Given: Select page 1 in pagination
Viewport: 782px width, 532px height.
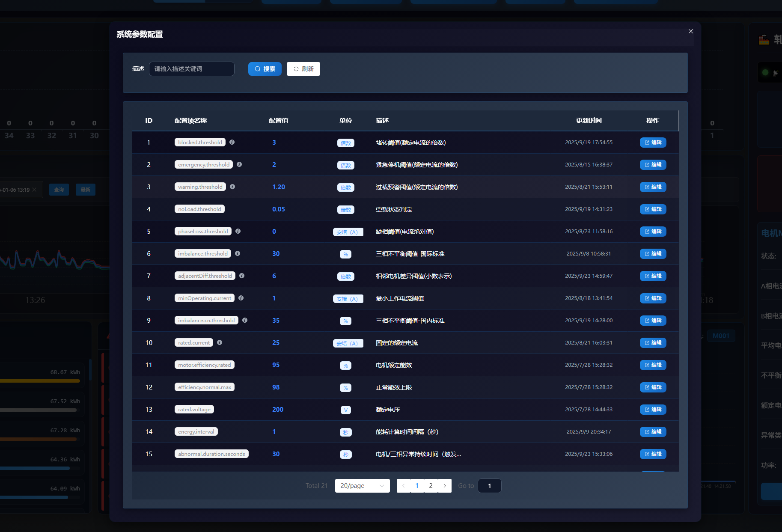Looking at the screenshot, I should click(417, 486).
